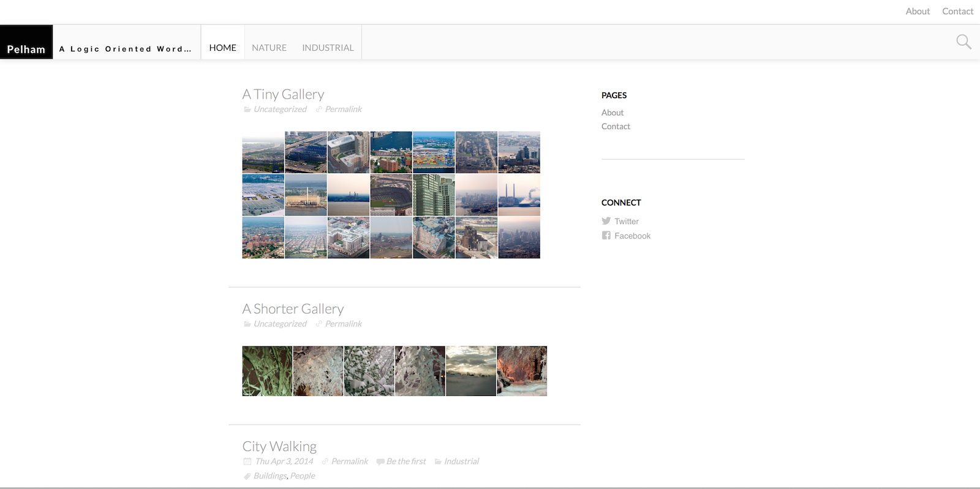Open the smokestack thumbnail in Tiny Gallery
Screen dimensions: 980x489
[519, 195]
